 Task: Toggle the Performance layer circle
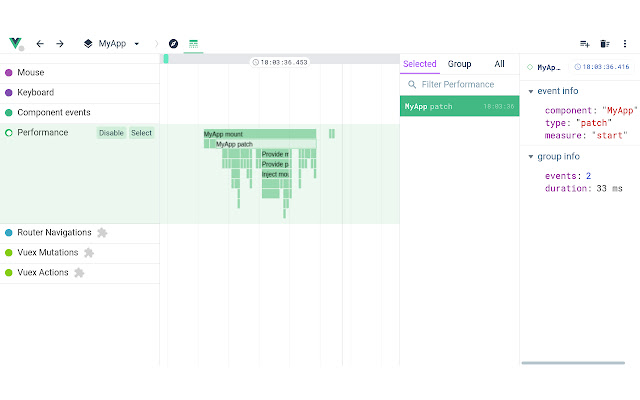[9, 133]
